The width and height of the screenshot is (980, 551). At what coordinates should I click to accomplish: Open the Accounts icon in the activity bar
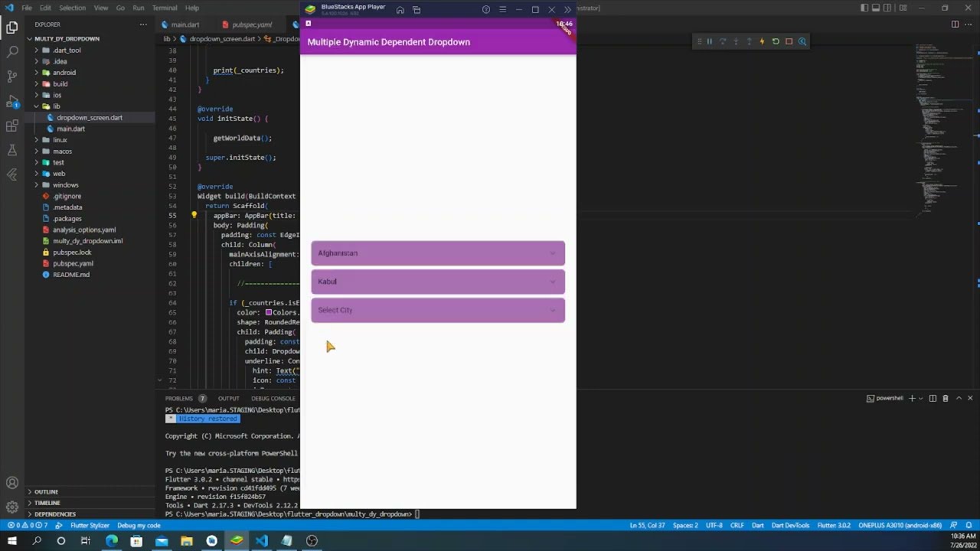tap(11, 483)
